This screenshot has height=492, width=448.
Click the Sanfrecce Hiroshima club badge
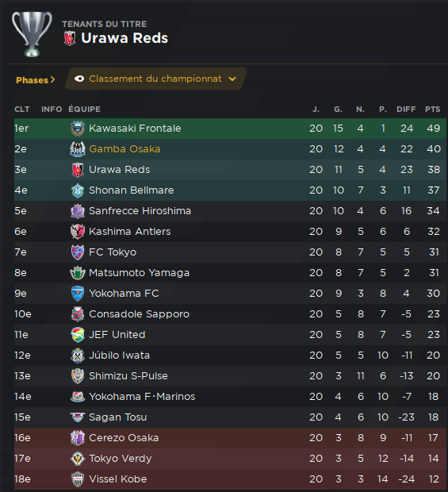point(78,211)
